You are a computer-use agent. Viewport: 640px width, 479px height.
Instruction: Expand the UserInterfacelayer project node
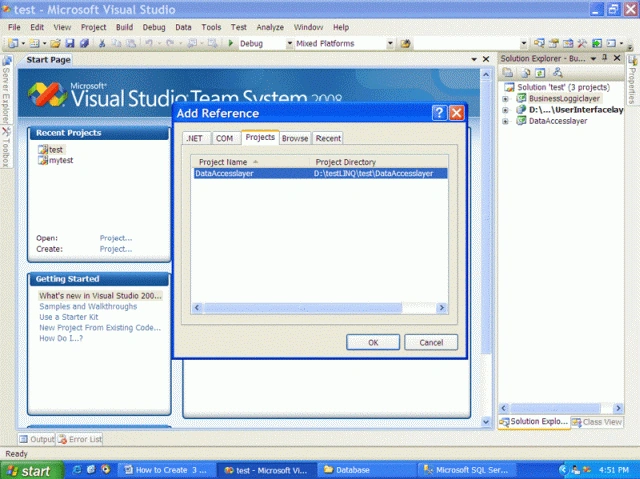tap(505, 110)
